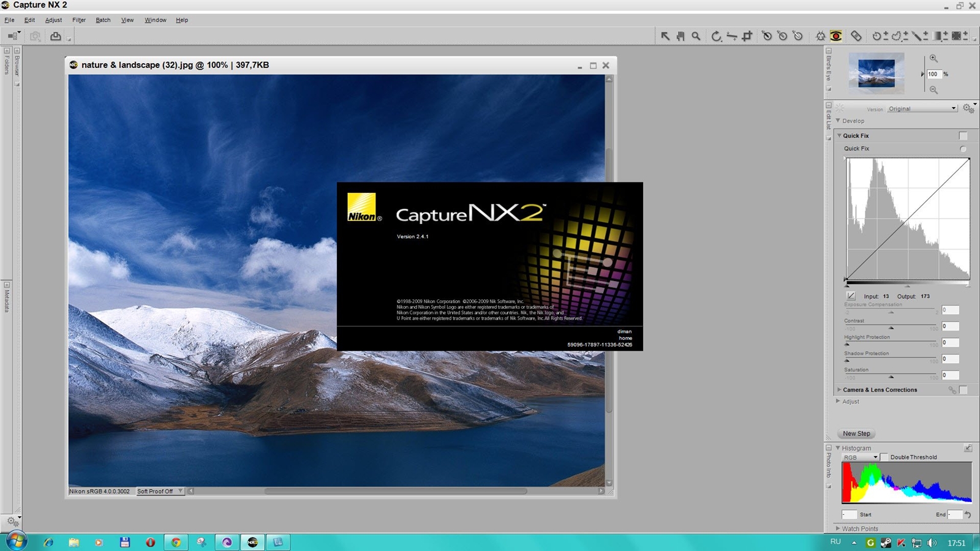This screenshot has height=551, width=980.
Task: Collapse the Histogram section
Action: coord(839,448)
